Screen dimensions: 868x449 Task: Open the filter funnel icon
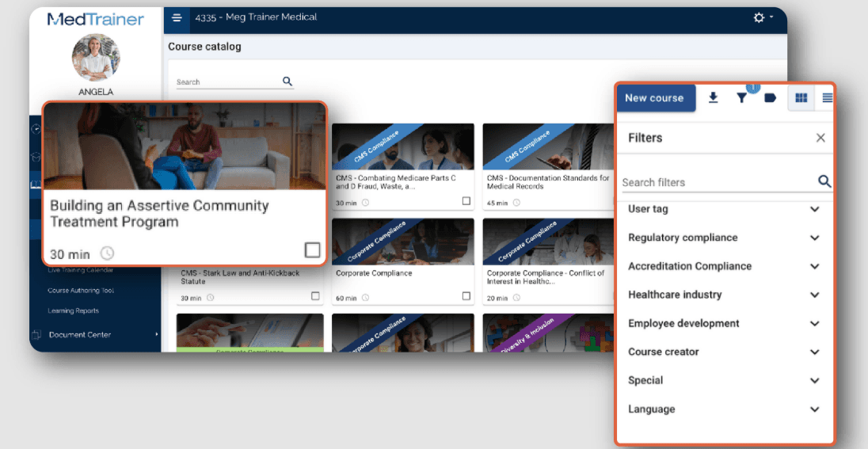[742, 98]
